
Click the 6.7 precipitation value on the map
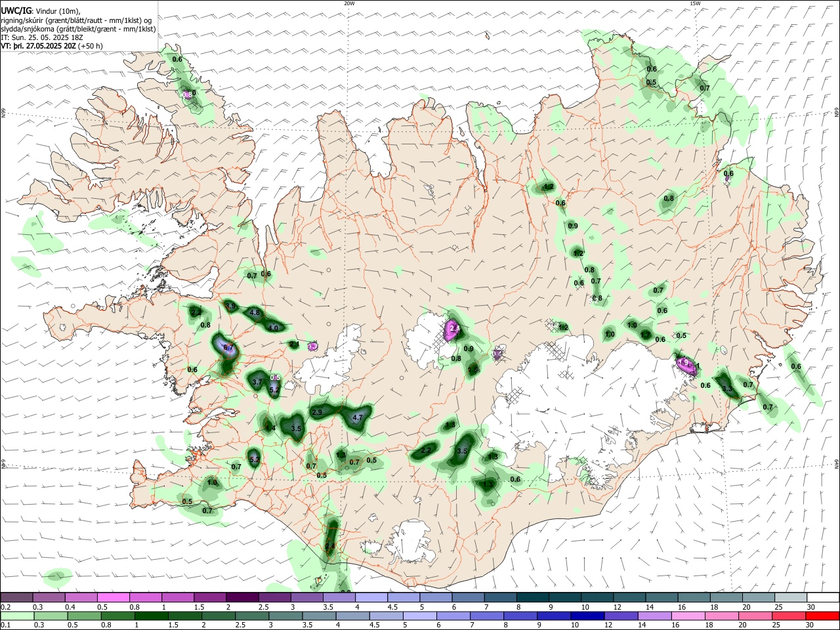(228, 347)
